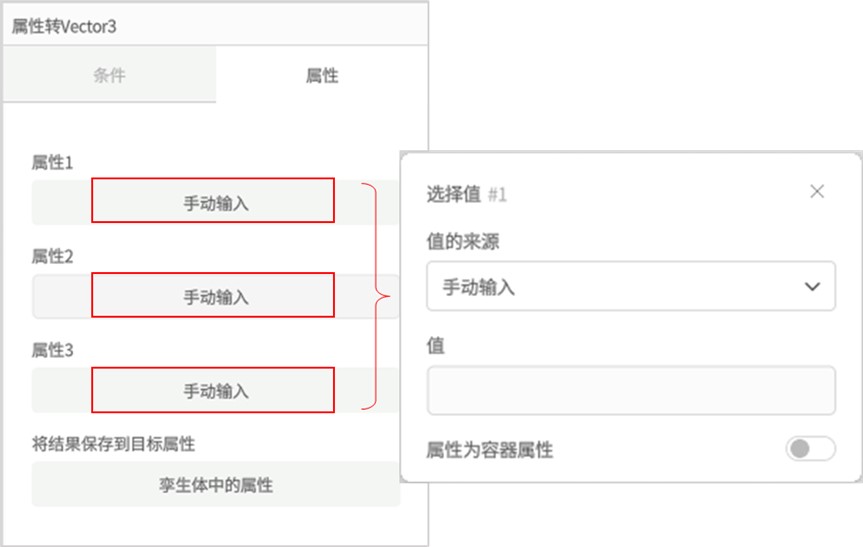Click the 值 input field

click(x=631, y=390)
